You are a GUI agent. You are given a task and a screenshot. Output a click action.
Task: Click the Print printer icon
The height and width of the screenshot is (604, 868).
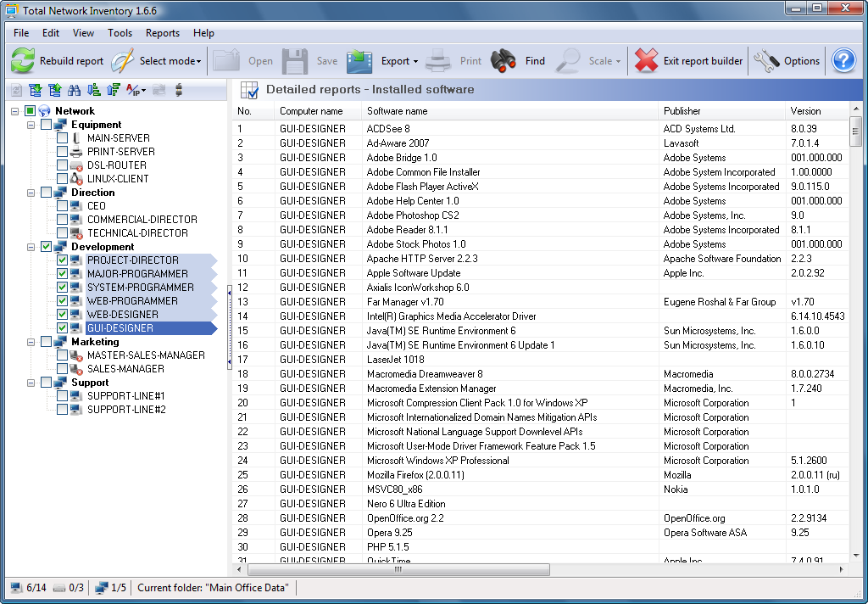pos(438,60)
